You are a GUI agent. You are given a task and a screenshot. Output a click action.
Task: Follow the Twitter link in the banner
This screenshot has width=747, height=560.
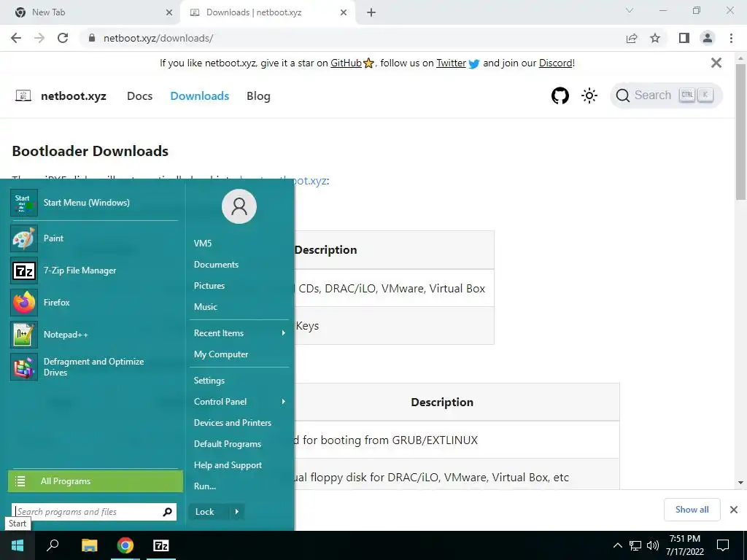451,63
